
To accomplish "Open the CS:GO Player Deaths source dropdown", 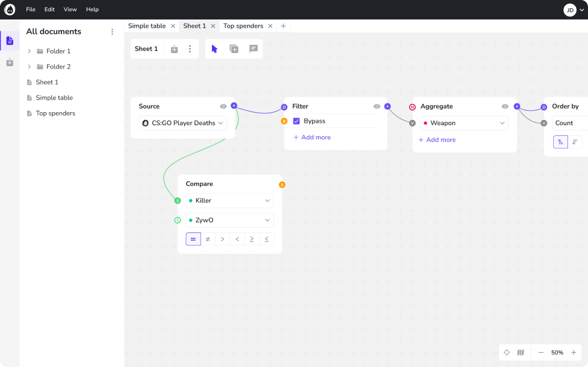I will 184,123.
